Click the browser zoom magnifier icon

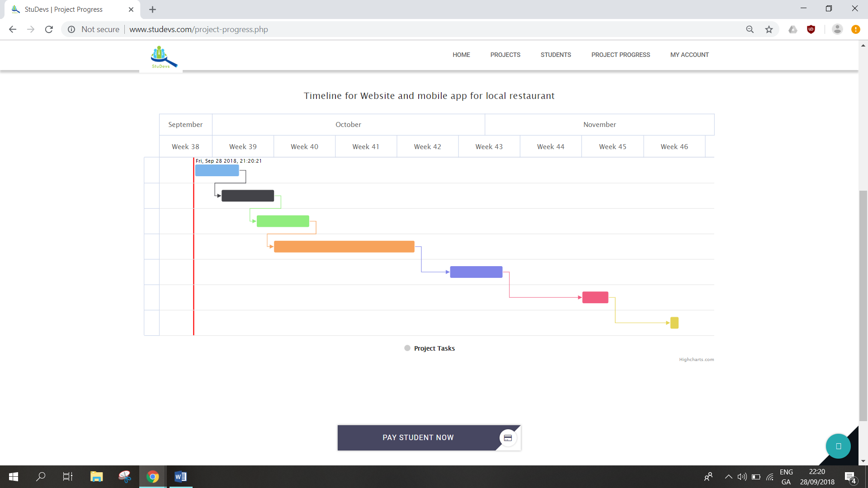click(x=750, y=29)
